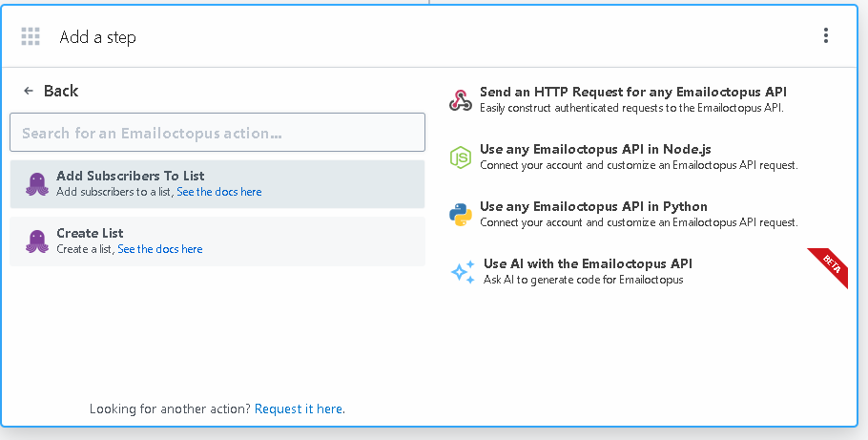
Task: Click the Add a step header title
Action: point(97,37)
